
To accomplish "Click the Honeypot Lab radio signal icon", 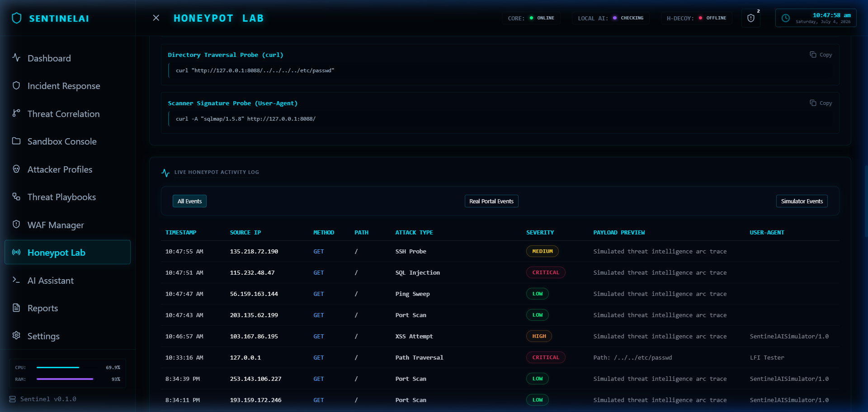I will coord(16,252).
